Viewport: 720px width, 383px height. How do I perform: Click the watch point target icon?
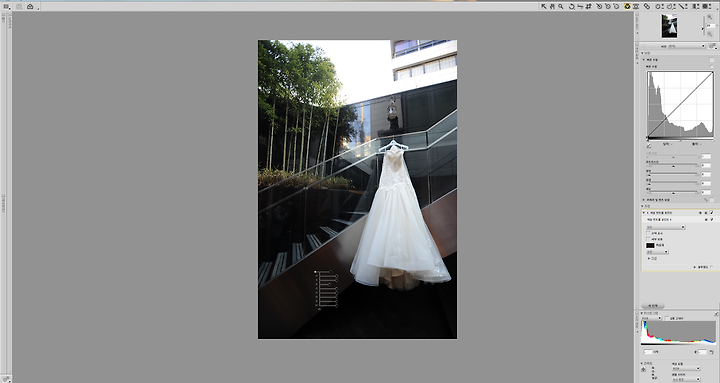click(643, 369)
